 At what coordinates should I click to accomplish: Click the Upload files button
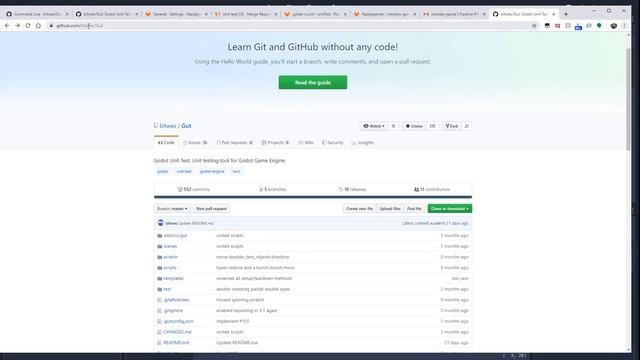click(x=390, y=209)
